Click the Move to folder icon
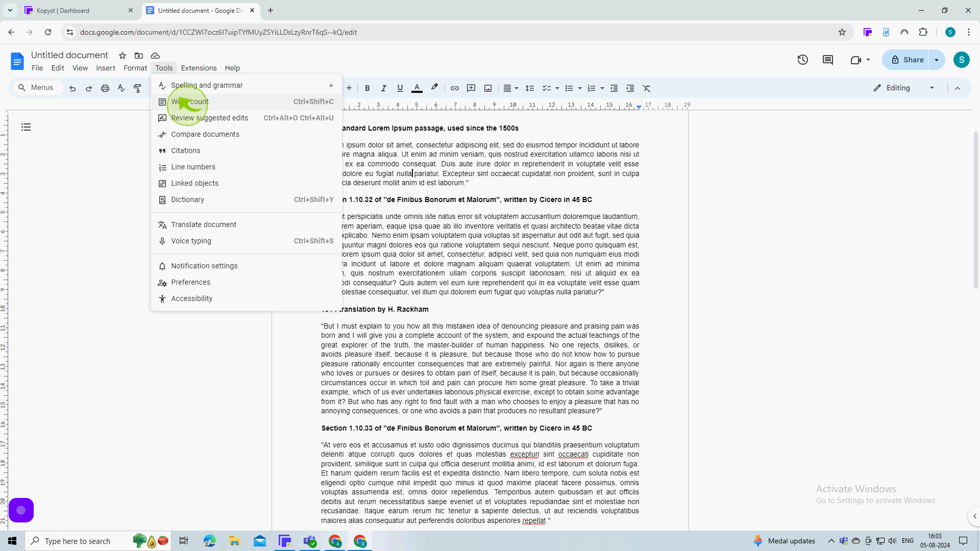The image size is (980, 551). [x=139, y=56]
